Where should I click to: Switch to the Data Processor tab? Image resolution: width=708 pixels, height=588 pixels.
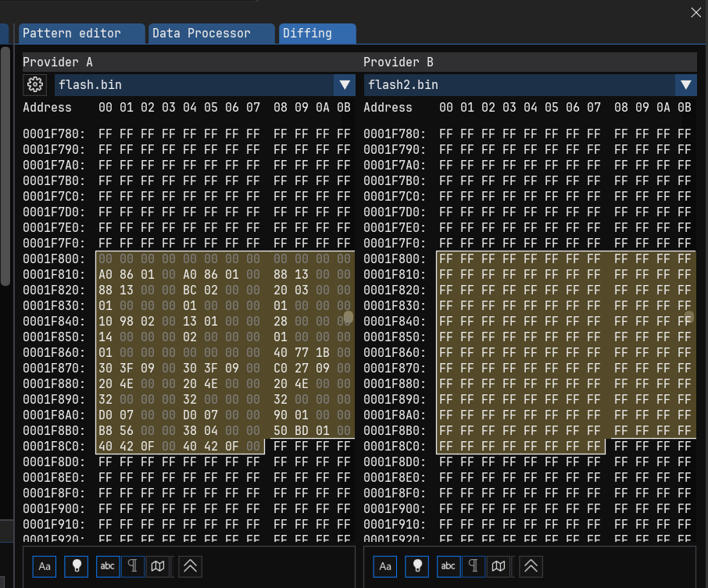pos(211,34)
